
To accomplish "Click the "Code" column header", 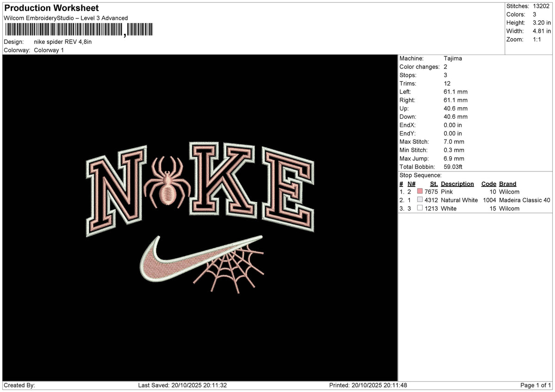I will [x=488, y=184].
